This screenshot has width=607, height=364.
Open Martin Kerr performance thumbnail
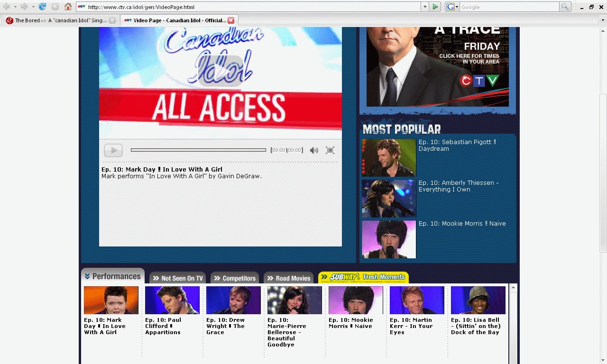pos(417,300)
